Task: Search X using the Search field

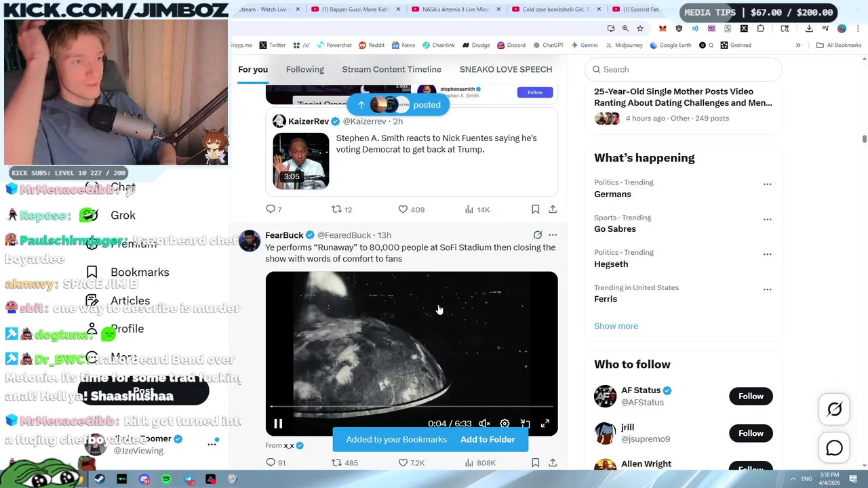Action: (684, 69)
